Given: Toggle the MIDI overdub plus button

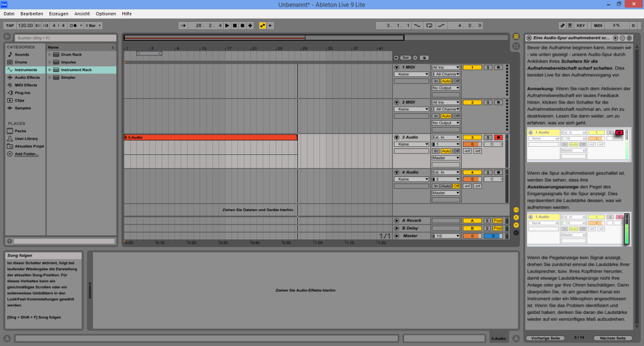Looking at the screenshot, I should 250,25.
